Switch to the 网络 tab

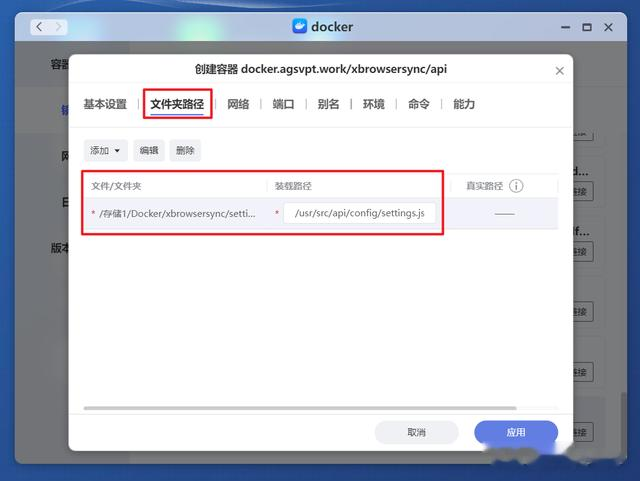238,104
